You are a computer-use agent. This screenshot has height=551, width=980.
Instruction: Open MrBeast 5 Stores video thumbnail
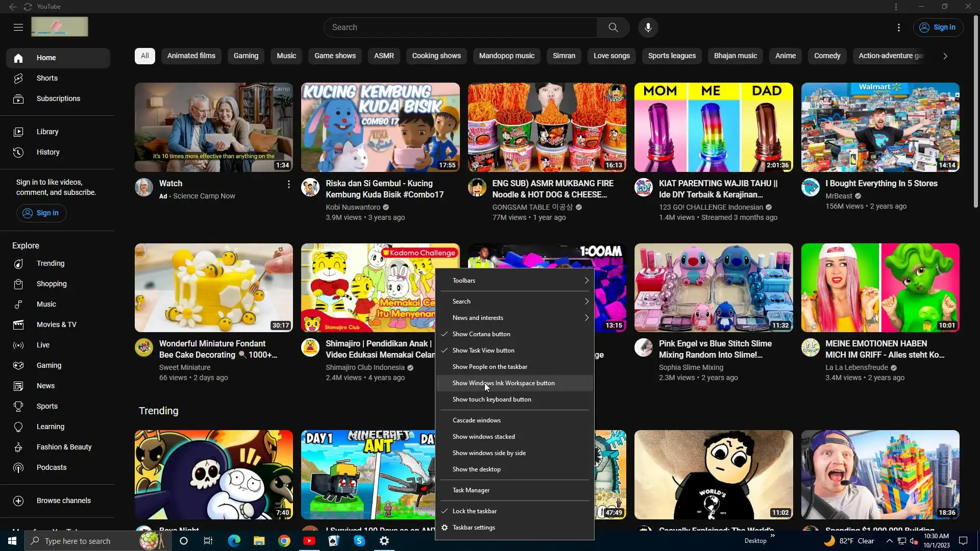point(879,128)
